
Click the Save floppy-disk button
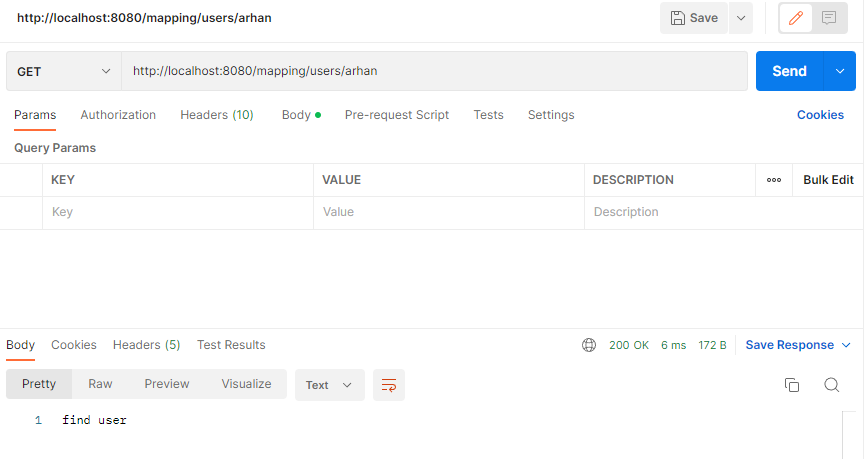694,18
